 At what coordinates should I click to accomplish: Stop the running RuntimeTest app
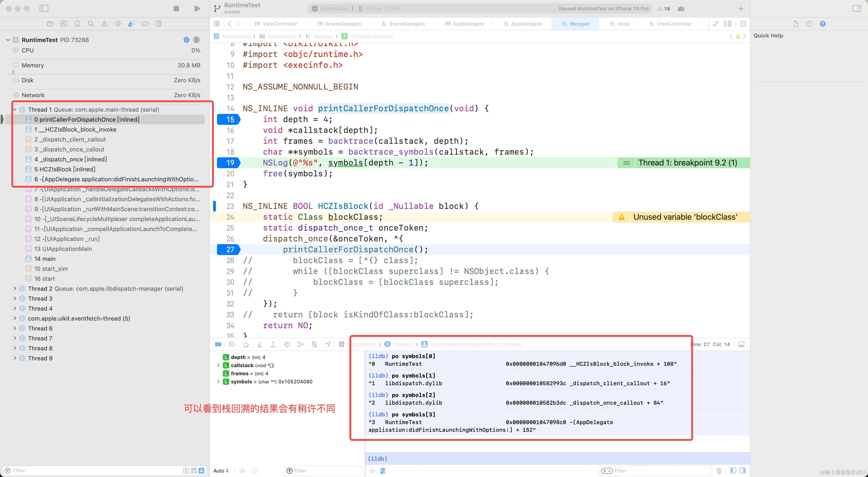176,8
